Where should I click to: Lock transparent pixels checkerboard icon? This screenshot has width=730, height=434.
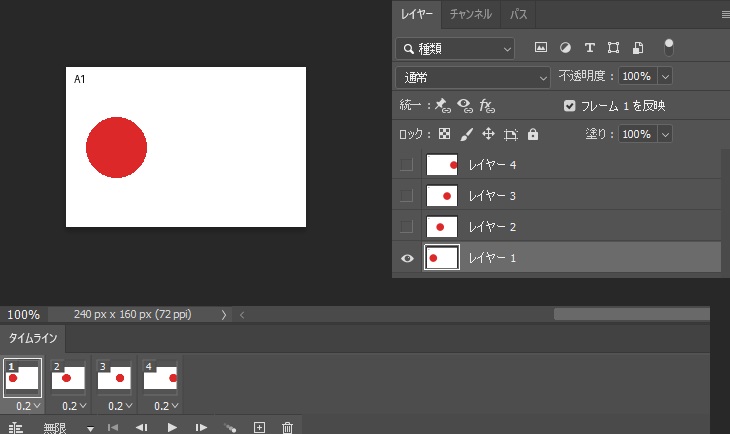[x=444, y=134]
